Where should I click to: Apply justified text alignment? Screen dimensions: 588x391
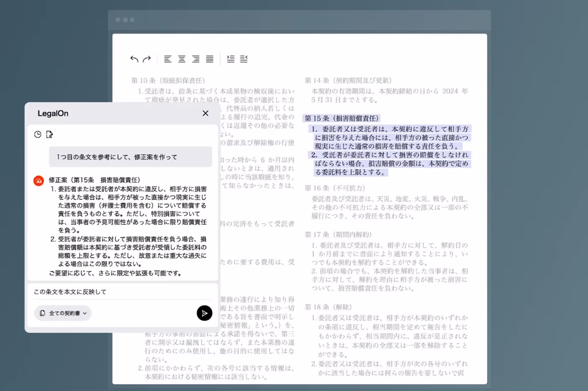tap(209, 59)
